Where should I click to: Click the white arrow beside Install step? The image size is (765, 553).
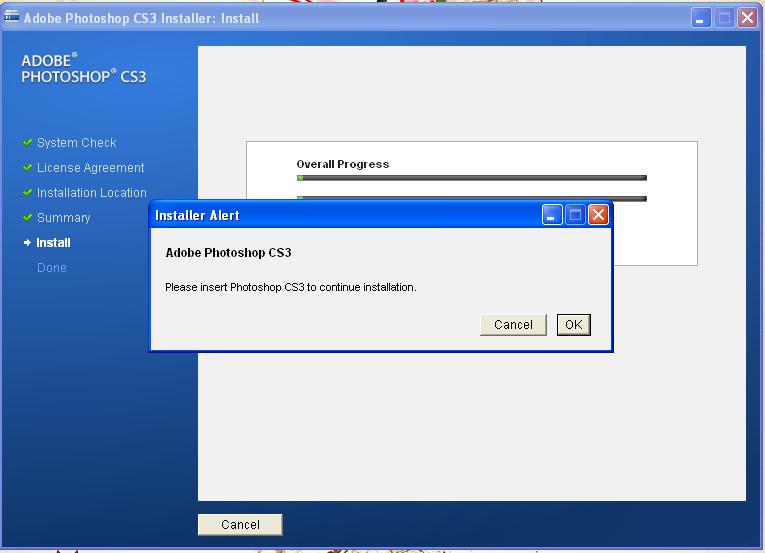(28, 243)
